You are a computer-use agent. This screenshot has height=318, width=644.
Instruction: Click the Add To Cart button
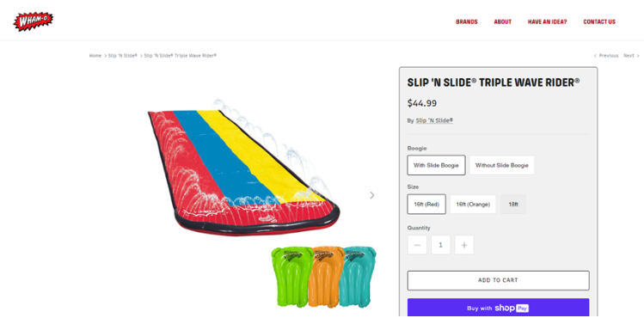(498, 281)
